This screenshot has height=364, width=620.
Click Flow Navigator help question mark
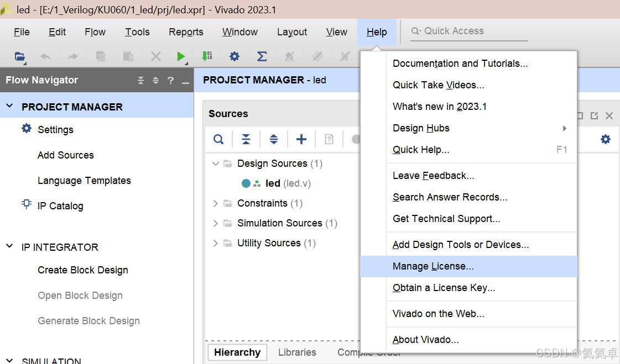pyautogui.click(x=170, y=81)
